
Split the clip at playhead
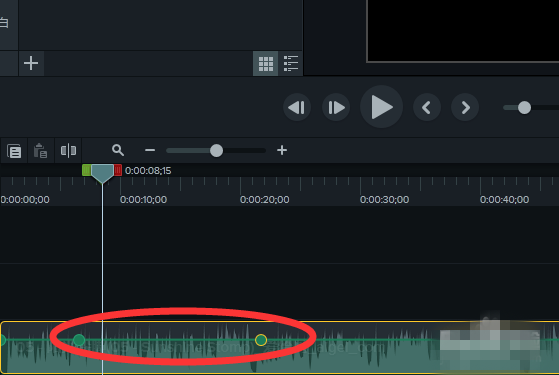pos(68,150)
